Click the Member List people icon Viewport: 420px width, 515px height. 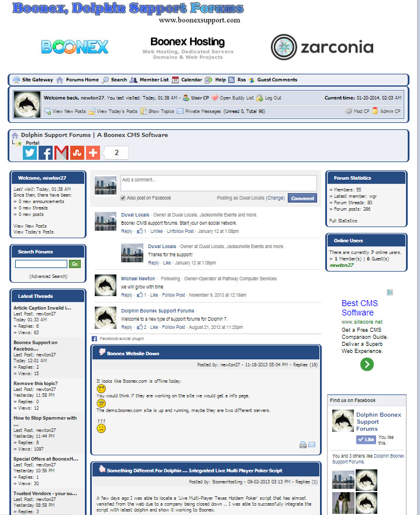[133, 80]
